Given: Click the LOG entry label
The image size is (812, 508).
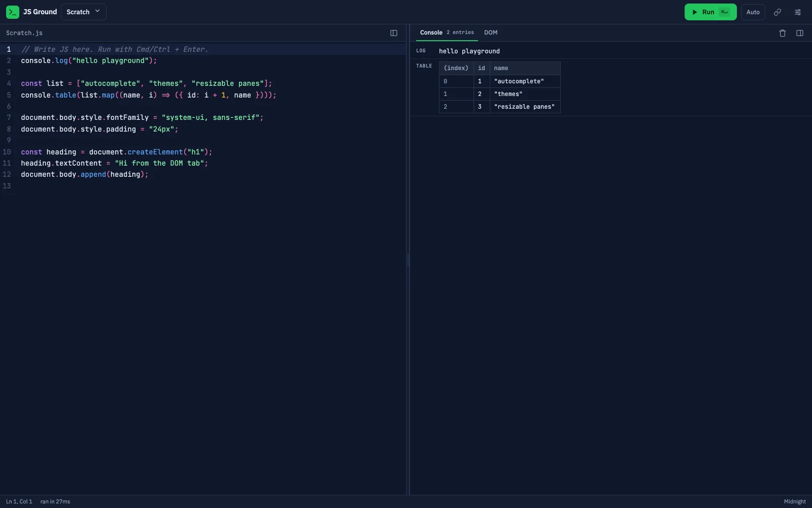Looking at the screenshot, I should tap(421, 51).
